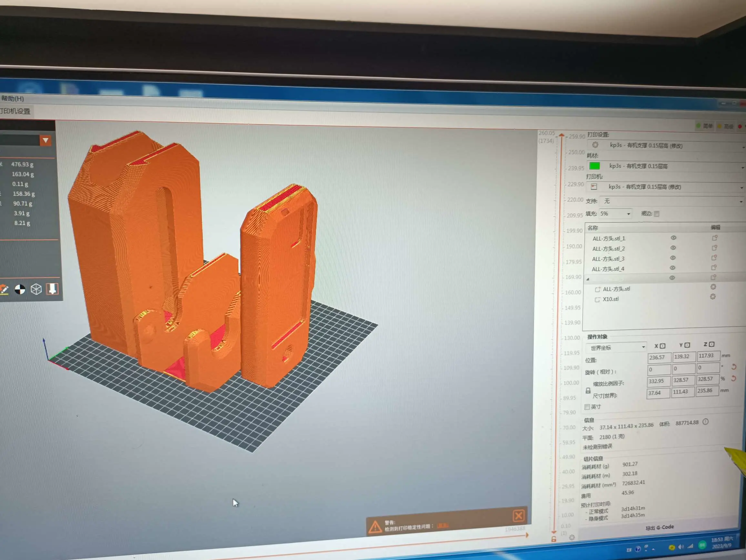
Task: Open the 支持 support dropdown
Action: click(671, 201)
